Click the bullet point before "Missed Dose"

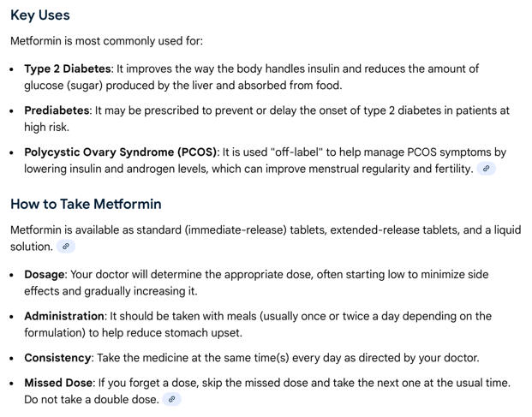point(13,383)
